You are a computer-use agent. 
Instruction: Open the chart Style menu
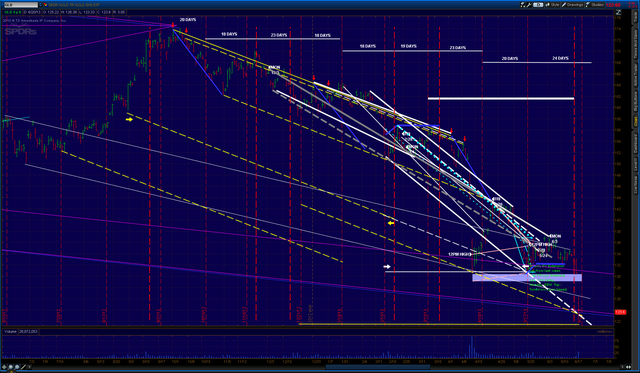click(552, 5)
